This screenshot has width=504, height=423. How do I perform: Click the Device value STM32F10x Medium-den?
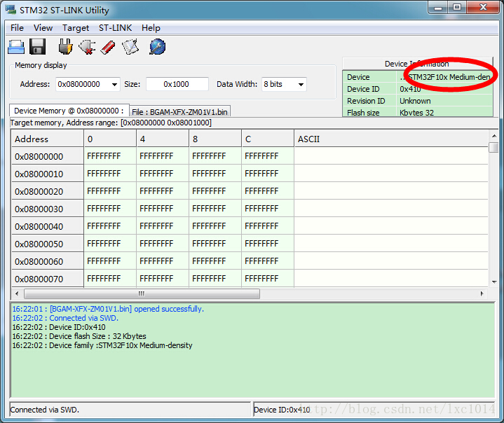pyautogui.click(x=445, y=77)
